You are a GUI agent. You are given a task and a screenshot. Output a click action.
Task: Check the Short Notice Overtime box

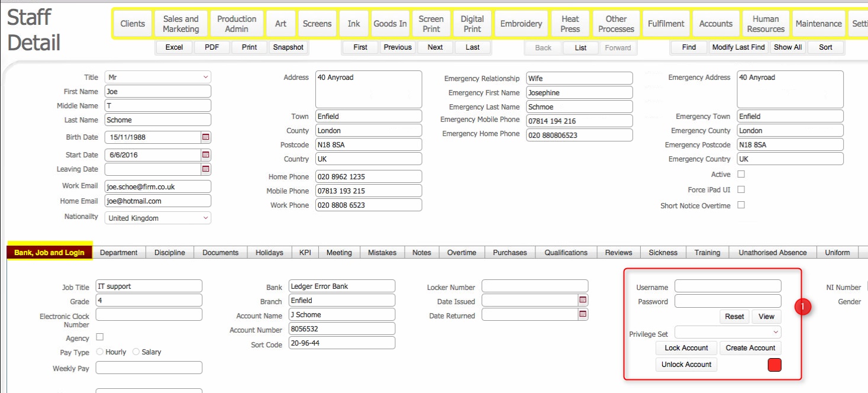[741, 205]
